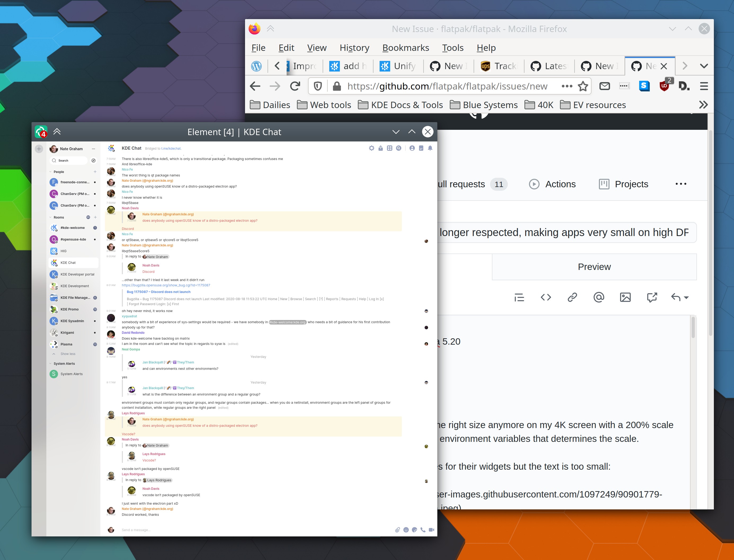734x560 pixels.
Task: Insert an image in GitHub editor toolbar
Action: click(x=625, y=297)
